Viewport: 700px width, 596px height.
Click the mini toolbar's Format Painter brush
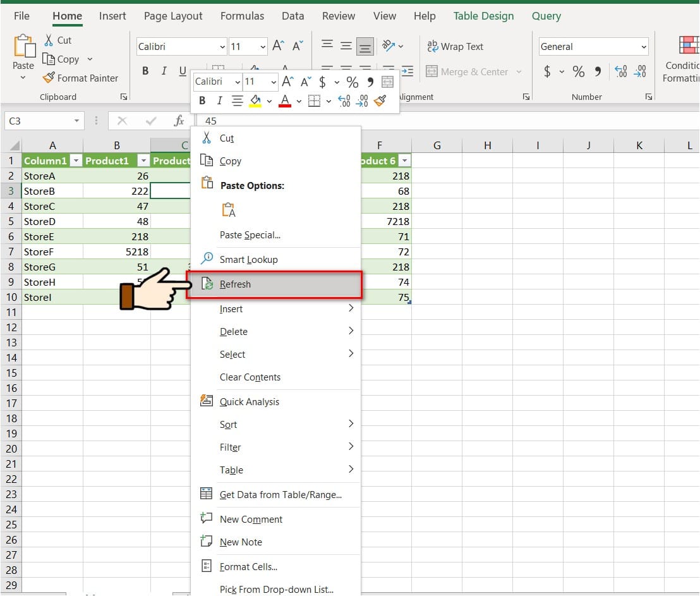pos(380,101)
